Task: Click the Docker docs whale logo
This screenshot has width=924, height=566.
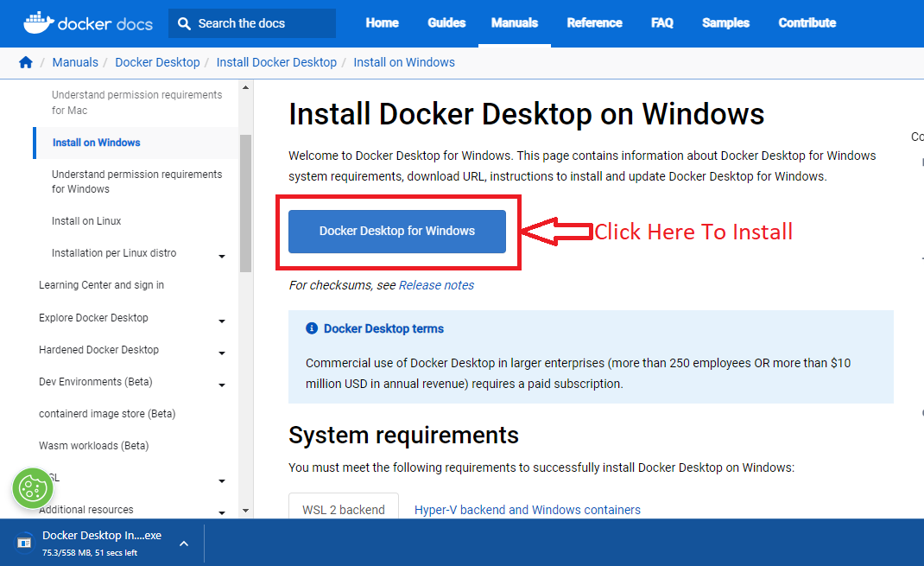Action: tap(36, 22)
